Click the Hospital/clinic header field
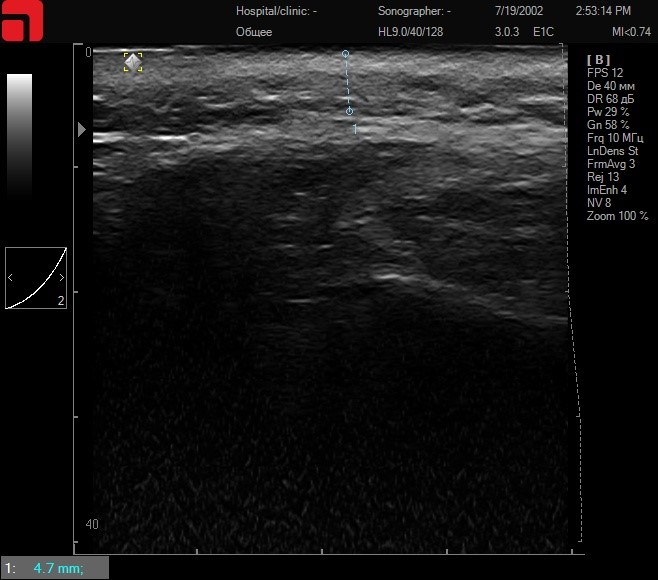 275,12
